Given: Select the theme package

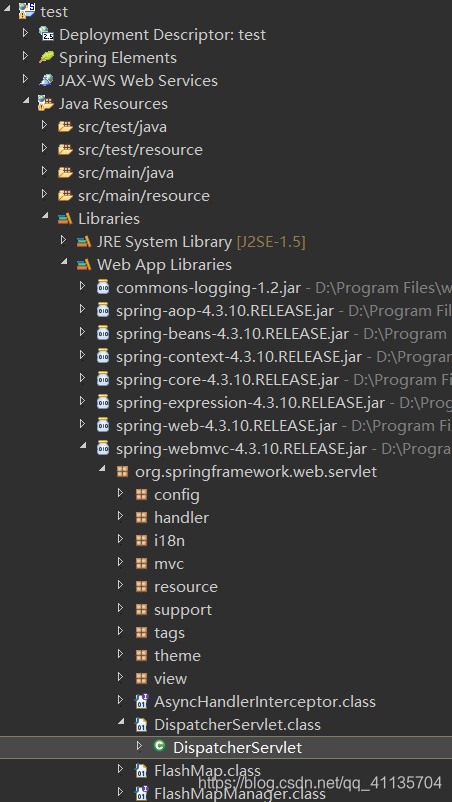Looking at the screenshot, I should (x=177, y=656).
